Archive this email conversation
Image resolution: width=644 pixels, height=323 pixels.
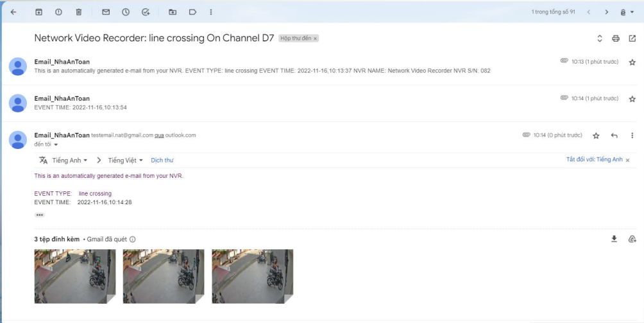point(38,12)
